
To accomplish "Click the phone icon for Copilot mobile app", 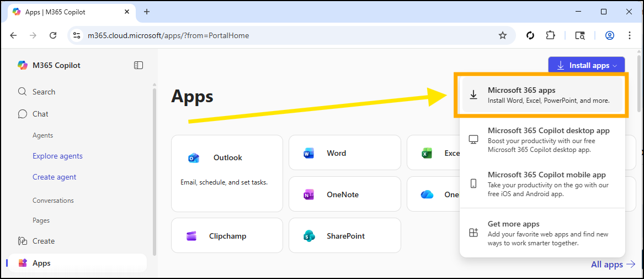I will (473, 183).
